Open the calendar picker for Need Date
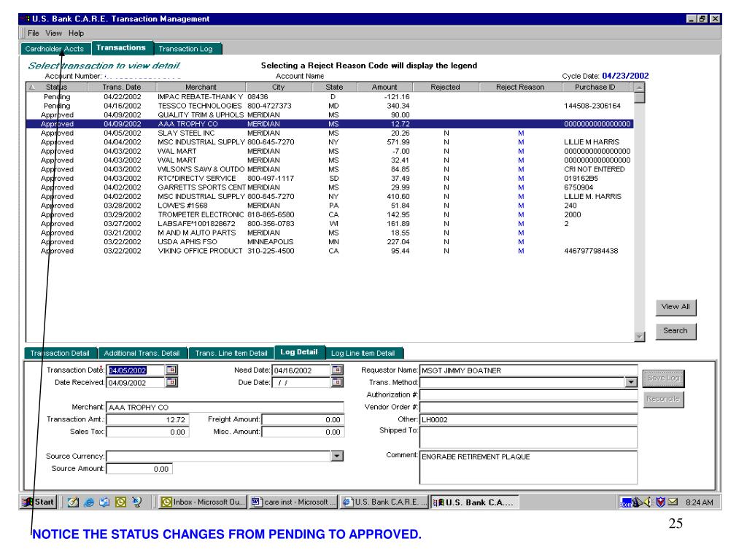This screenshot has height=560, width=747. pyautogui.click(x=337, y=370)
